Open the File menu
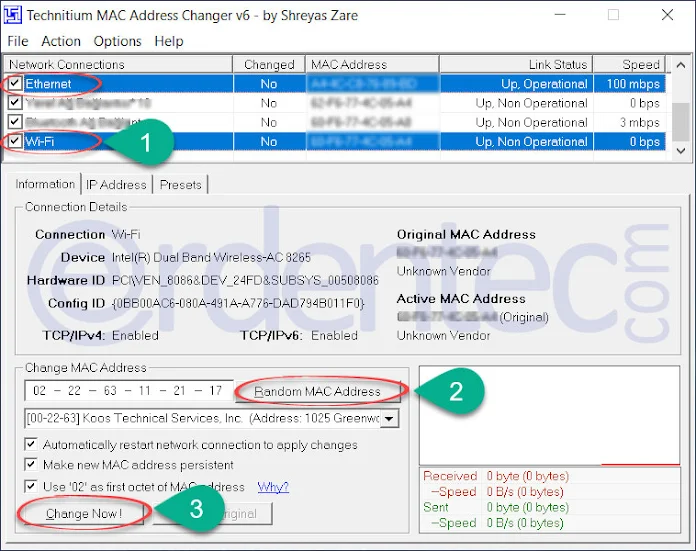Viewport: 696px width, 551px height. [18, 41]
